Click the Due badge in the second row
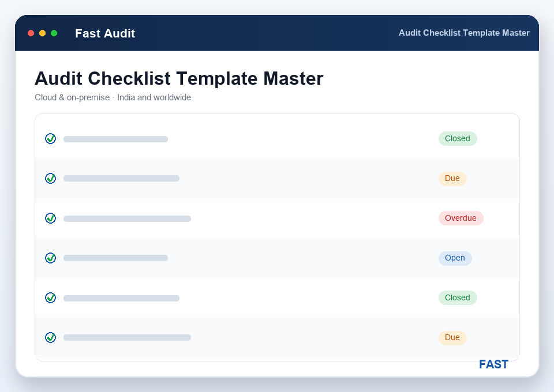 click(452, 179)
